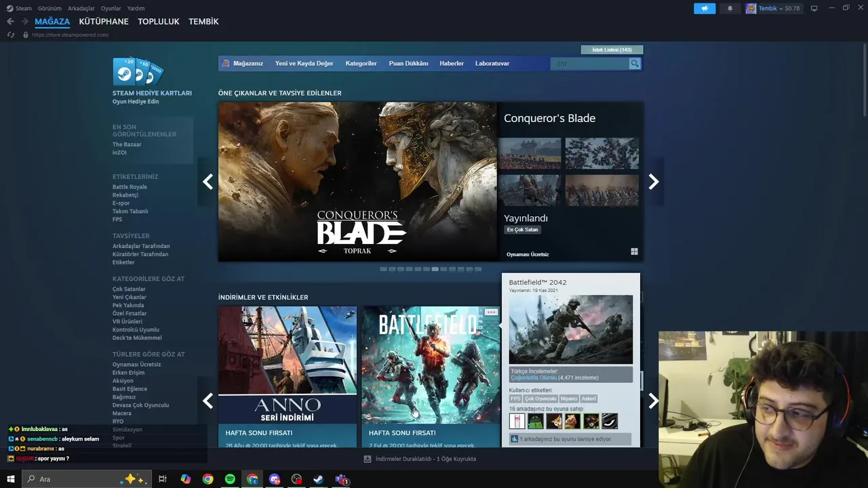Open Yeni ve Kayda Değer dropdown

tap(304, 63)
